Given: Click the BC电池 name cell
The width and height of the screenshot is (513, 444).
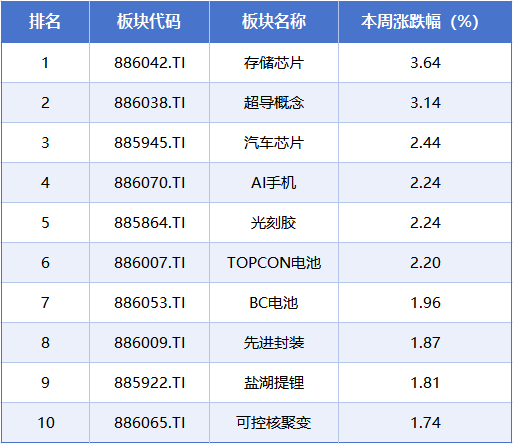Looking at the screenshot, I should [274, 303].
